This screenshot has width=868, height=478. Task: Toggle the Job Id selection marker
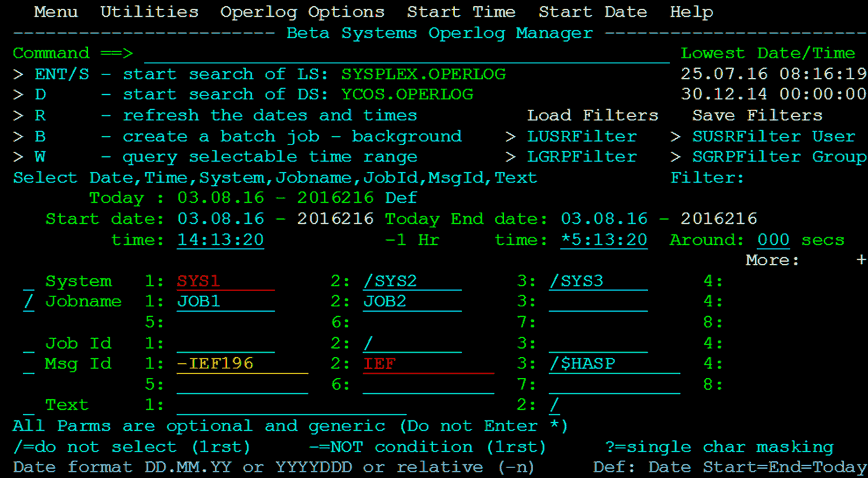tap(29, 343)
